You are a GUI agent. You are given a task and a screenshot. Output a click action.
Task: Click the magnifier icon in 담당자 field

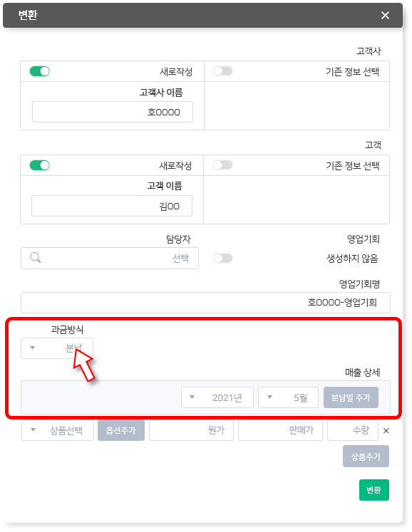36,258
